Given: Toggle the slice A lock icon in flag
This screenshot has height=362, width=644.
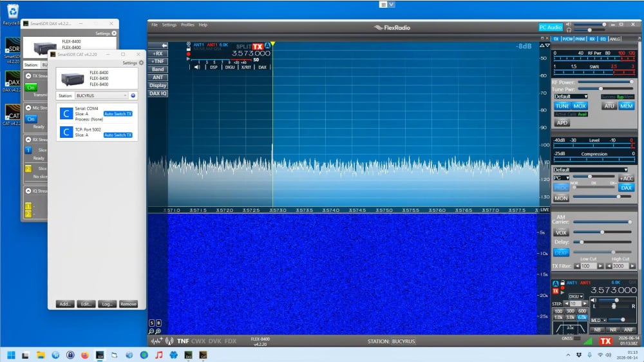Looking at the screenshot, I should (x=189, y=49).
